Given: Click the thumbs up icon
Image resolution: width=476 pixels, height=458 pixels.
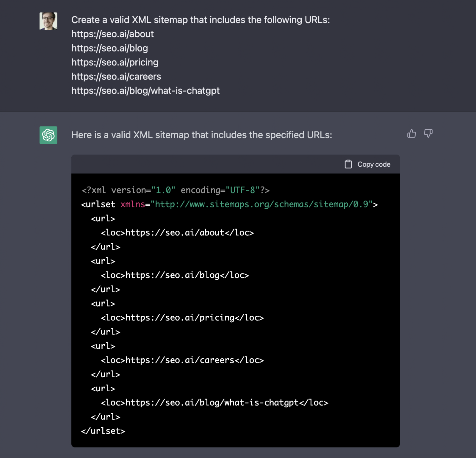Looking at the screenshot, I should tap(411, 134).
